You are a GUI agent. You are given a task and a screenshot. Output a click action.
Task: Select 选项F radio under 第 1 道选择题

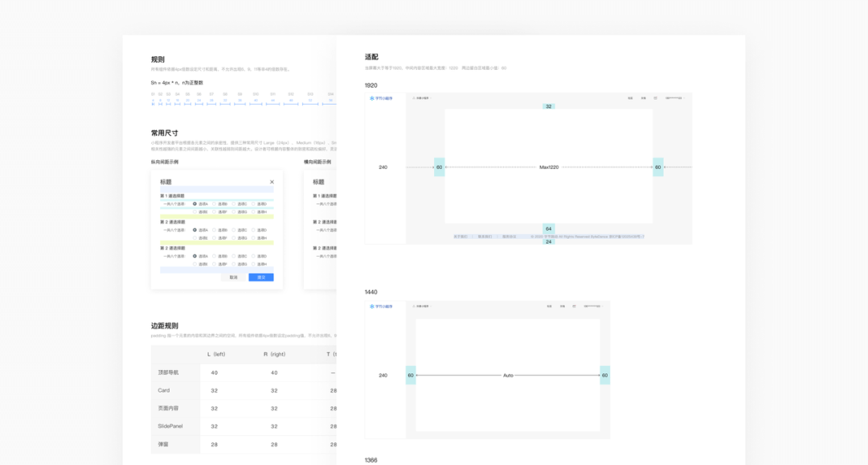pyautogui.click(x=215, y=212)
